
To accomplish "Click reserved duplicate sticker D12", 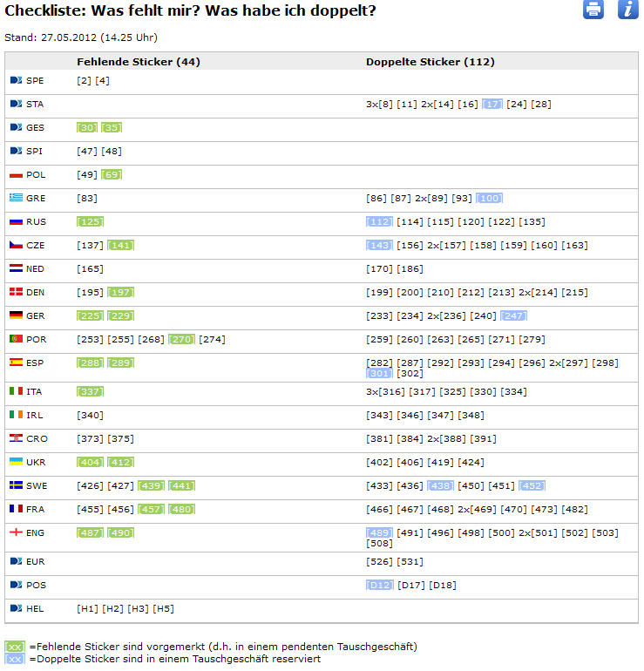I will click(x=379, y=585).
